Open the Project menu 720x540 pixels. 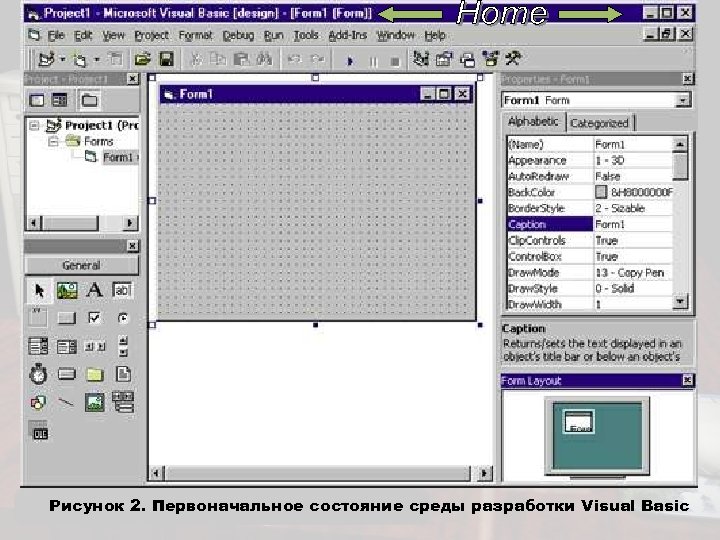tap(152, 35)
